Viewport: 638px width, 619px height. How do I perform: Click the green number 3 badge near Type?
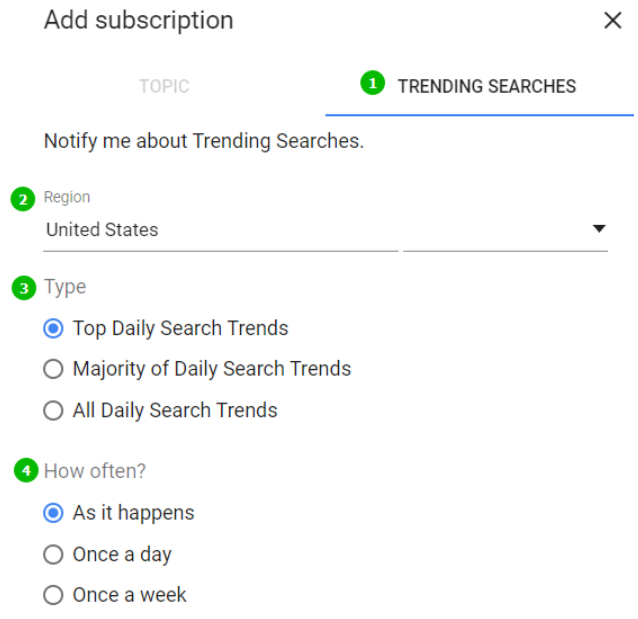click(23, 288)
